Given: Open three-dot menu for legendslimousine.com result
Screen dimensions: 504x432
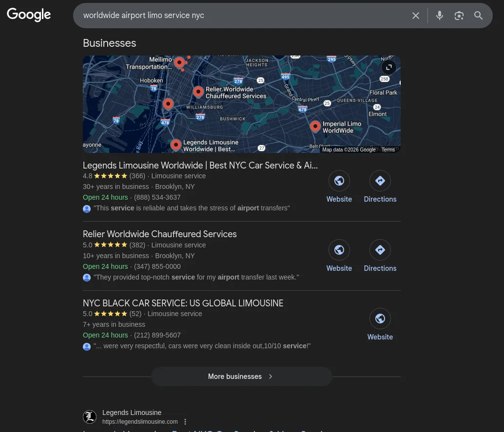Looking at the screenshot, I should (185, 422).
